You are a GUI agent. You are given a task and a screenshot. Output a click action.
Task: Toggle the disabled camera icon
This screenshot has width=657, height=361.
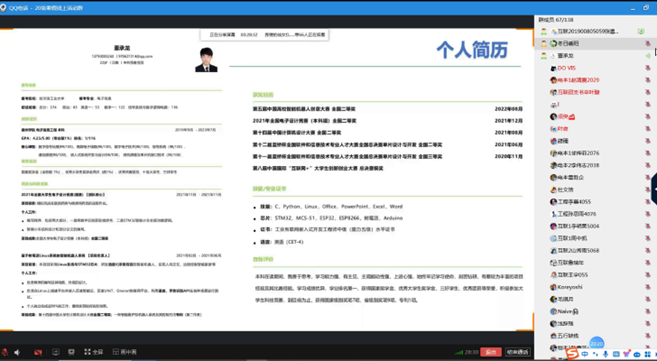38,352
